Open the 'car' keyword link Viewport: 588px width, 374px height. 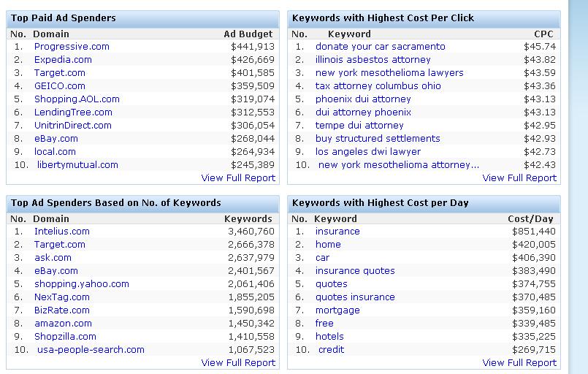click(x=323, y=258)
